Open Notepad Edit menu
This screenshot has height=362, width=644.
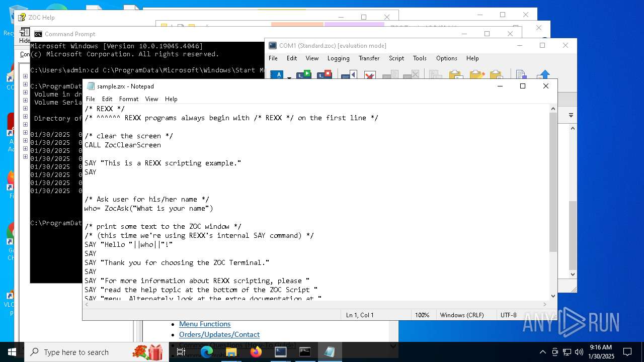pos(107,99)
